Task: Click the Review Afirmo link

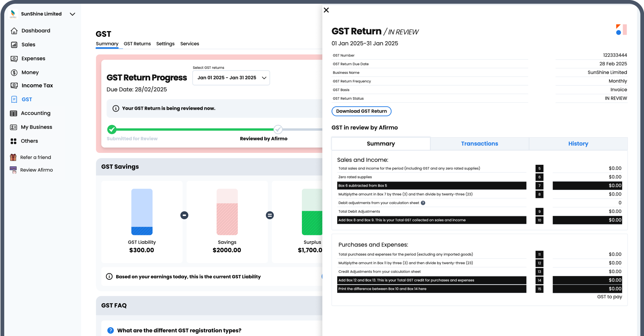Action: (x=37, y=170)
